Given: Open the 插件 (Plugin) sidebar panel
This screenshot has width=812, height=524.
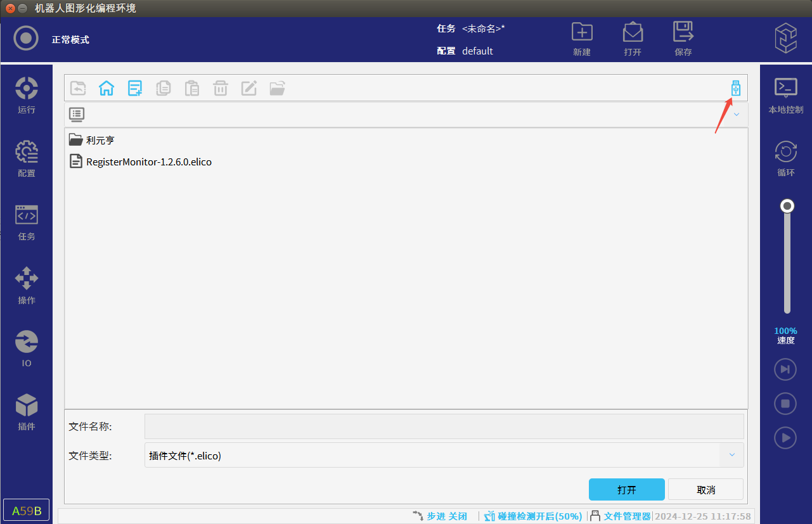Looking at the screenshot, I should tap(27, 412).
